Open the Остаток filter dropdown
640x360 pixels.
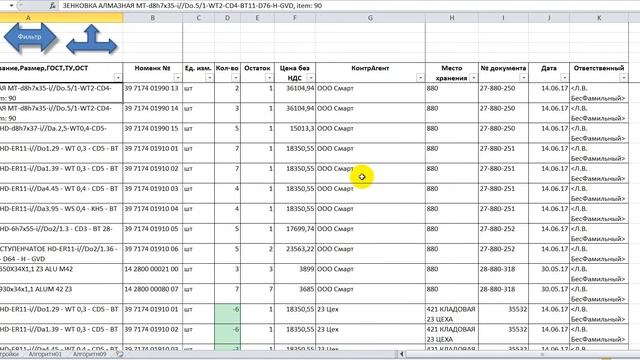point(269,78)
